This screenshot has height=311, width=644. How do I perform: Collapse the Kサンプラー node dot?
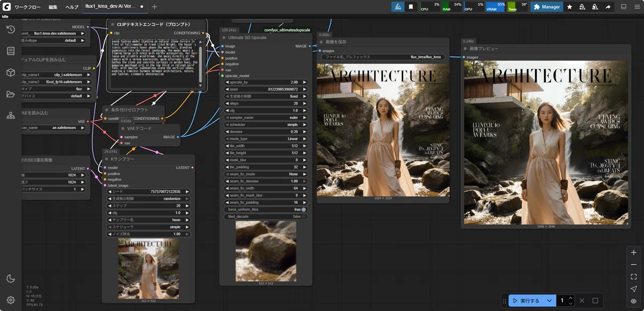pos(106,159)
